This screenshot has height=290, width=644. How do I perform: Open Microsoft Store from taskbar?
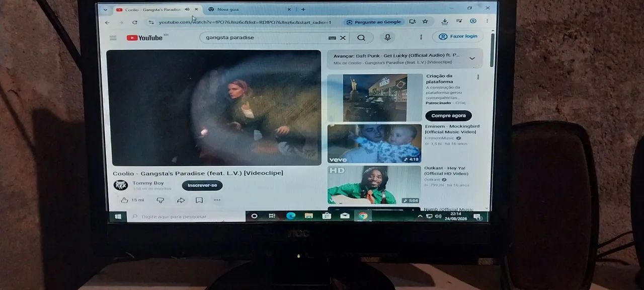(327, 216)
